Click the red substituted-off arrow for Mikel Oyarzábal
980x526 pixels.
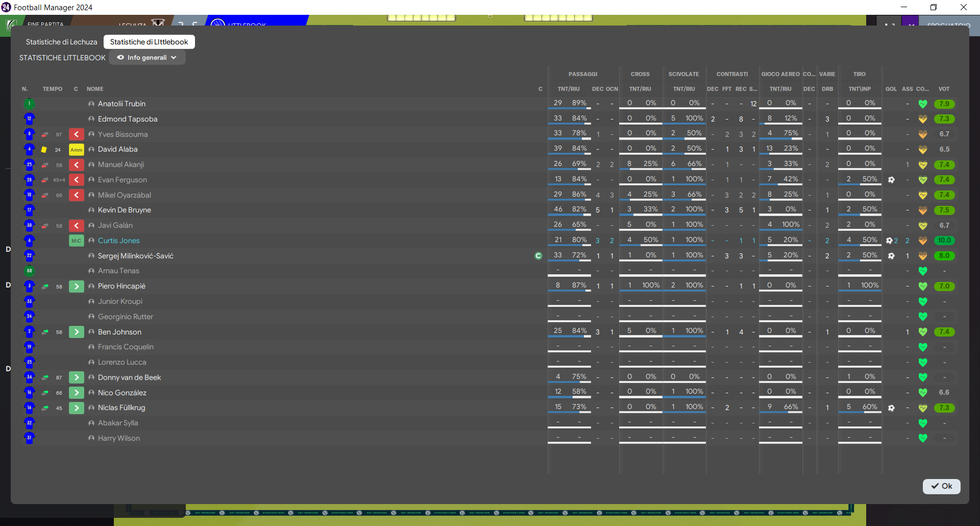point(76,195)
